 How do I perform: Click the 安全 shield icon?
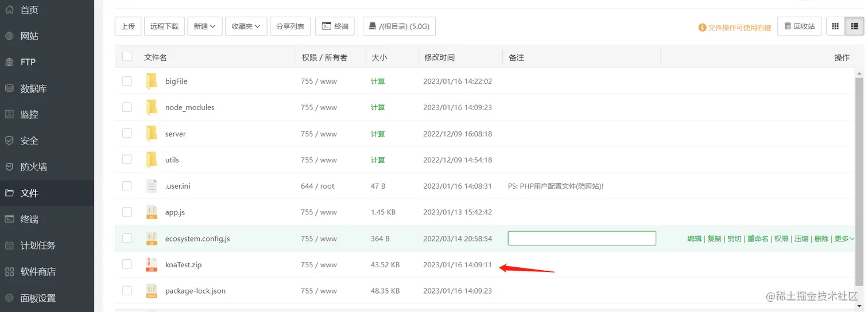tap(9, 141)
